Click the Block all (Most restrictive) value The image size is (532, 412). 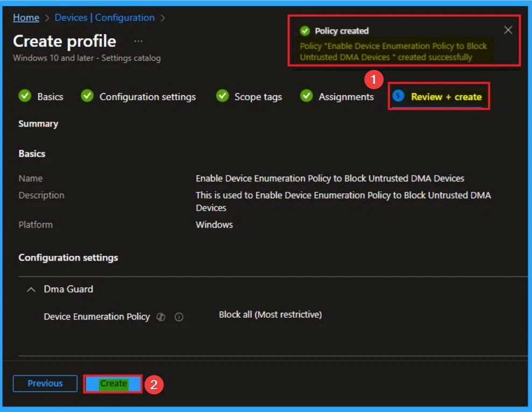coord(270,315)
